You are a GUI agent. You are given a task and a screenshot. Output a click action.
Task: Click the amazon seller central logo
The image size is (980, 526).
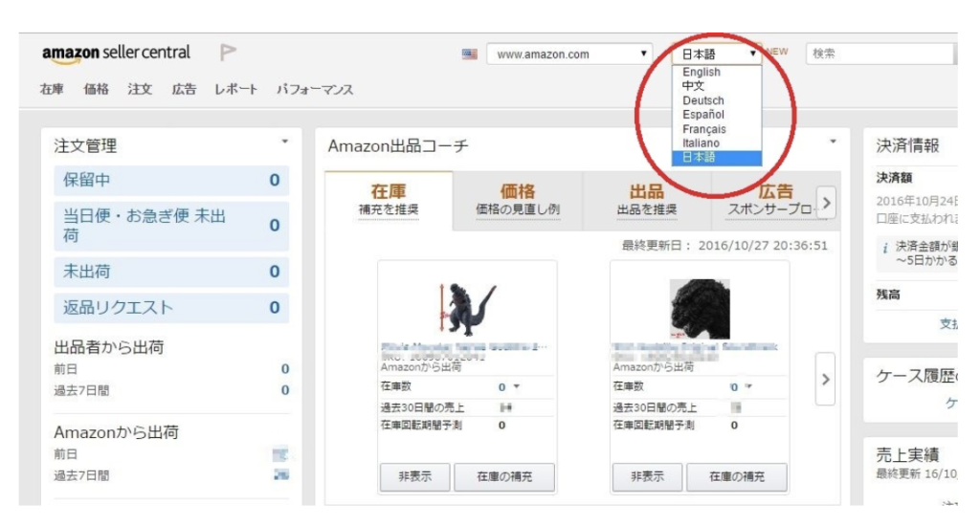(116, 54)
